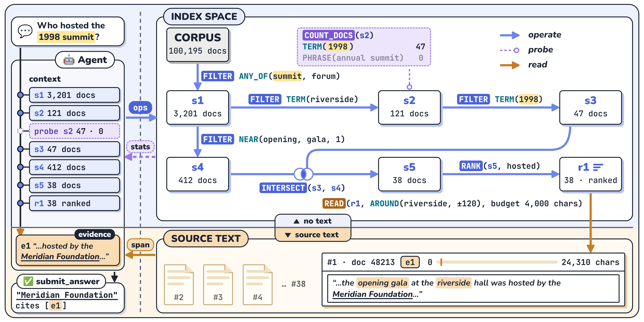Screen dimensions: 644x322
Task: Click the READ operation tag
Action: point(334,204)
